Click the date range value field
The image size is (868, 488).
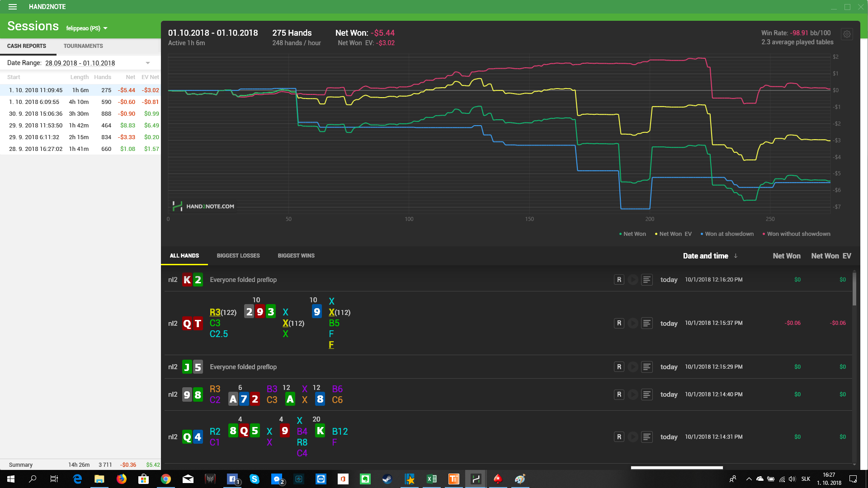(80, 63)
